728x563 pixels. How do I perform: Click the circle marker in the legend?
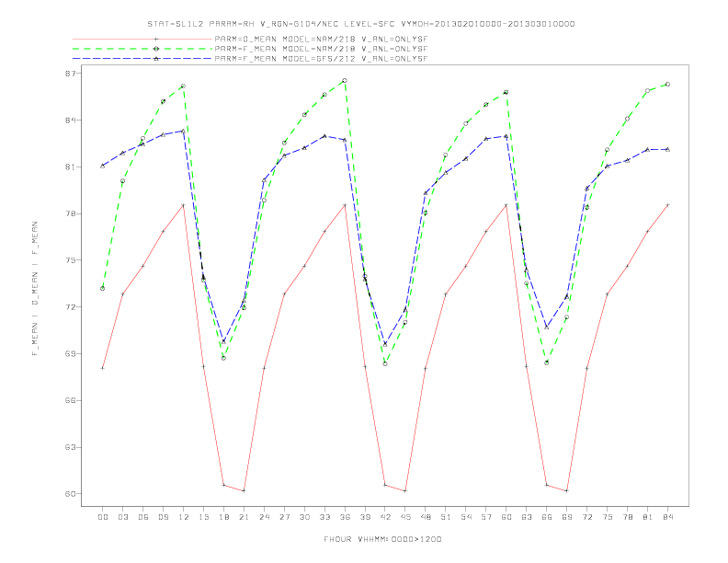click(x=156, y=49)
